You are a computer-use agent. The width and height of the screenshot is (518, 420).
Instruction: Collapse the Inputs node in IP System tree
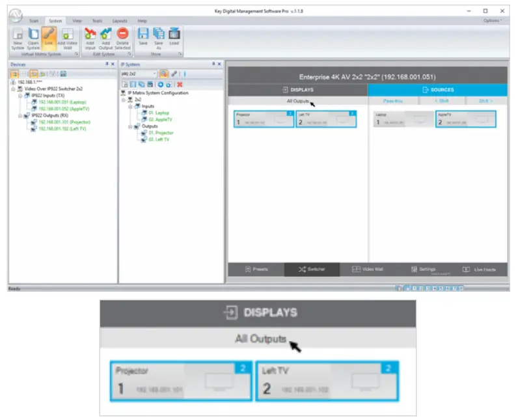(x=130, y=106)
